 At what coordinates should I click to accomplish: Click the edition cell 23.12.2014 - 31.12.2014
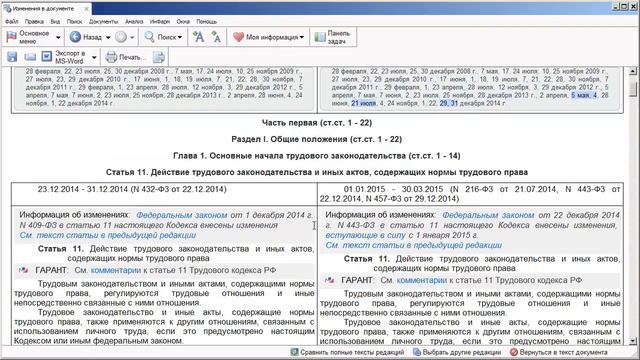(x=164, y=194)
